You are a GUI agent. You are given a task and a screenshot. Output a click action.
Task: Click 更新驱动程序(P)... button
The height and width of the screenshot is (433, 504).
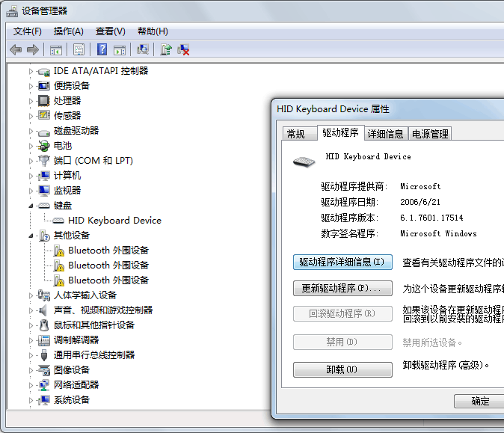(342, 288)
